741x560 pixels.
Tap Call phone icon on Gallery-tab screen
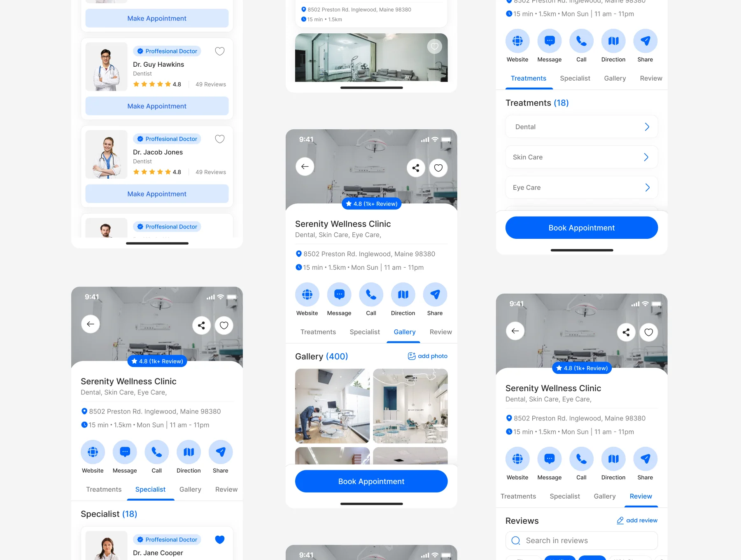click(x=371, y=294)
